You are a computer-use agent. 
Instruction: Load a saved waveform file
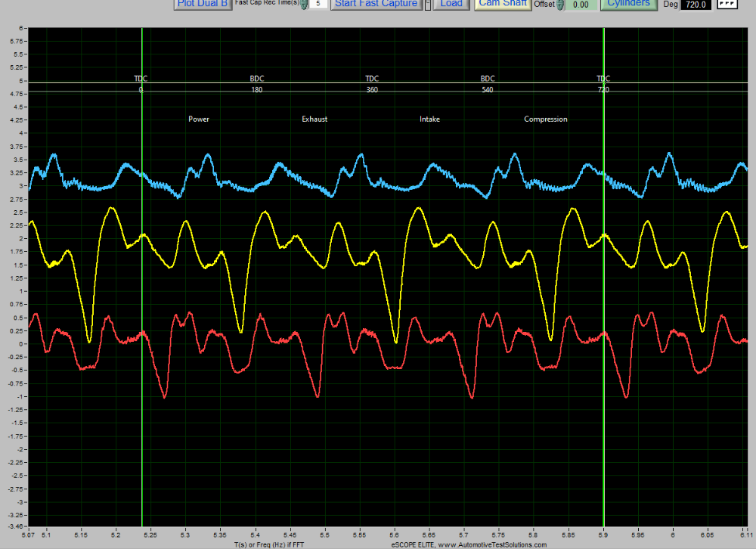(451, 4)
